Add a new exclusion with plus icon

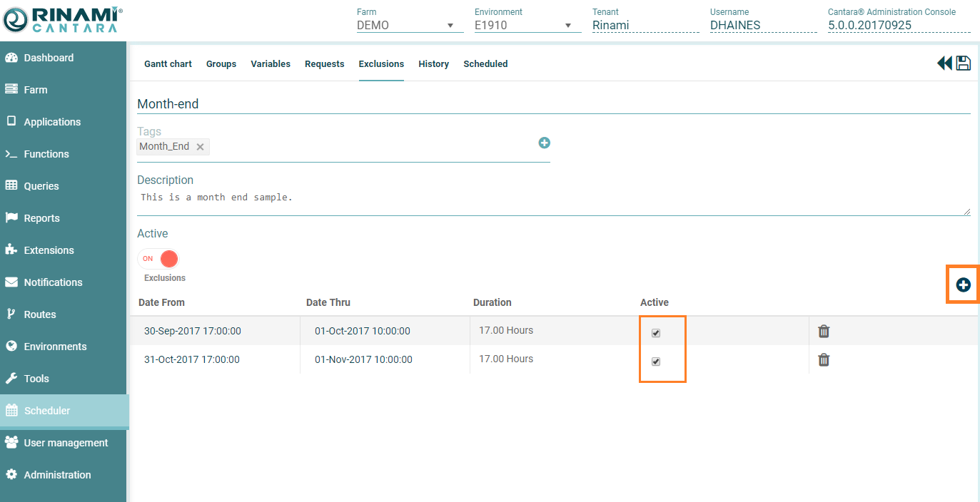pyautogui.click(x=963, y=285)
